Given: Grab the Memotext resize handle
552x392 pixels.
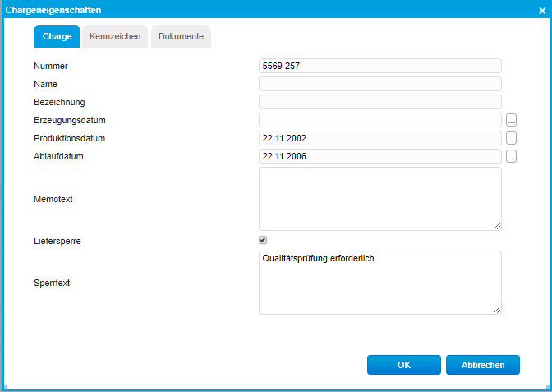Looking at the screenshot, I should (x=497, y=226).
